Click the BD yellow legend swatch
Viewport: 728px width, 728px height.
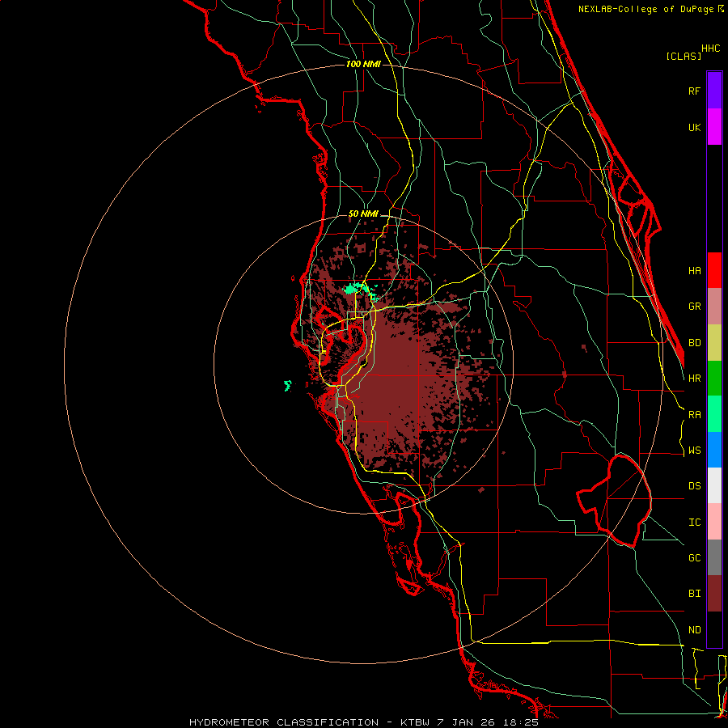[714, 343]
